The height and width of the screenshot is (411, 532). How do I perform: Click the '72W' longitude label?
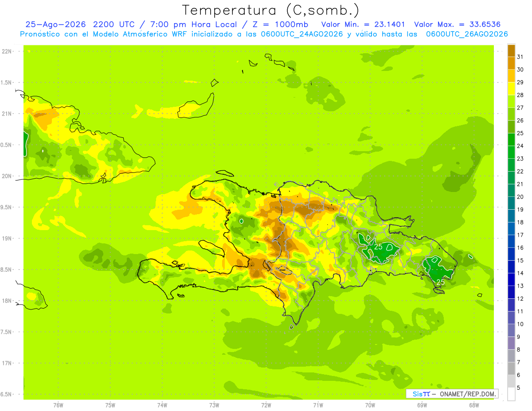(x=266, y=405)
